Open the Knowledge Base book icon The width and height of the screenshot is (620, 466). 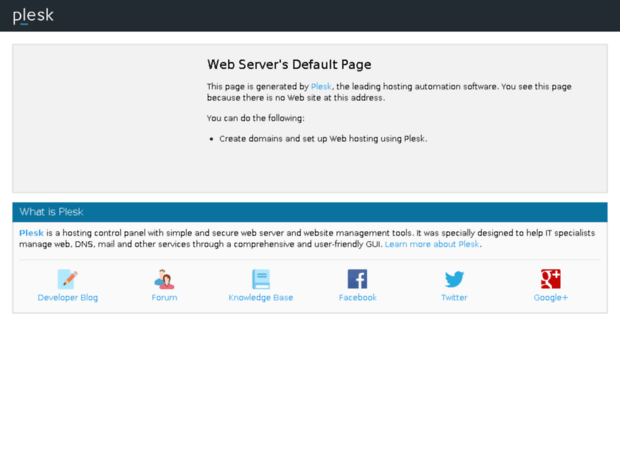(261, 279)
